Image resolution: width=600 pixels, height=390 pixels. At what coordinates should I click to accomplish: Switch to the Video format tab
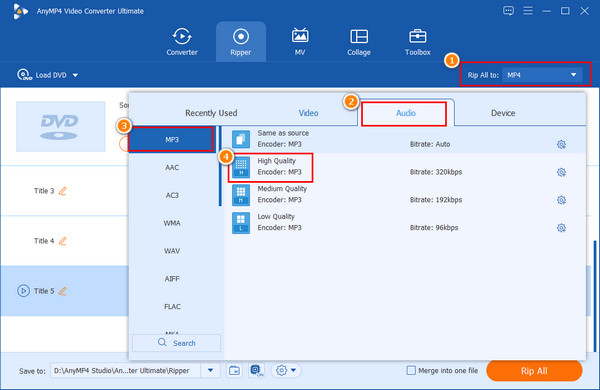click(x=308, y=113)
